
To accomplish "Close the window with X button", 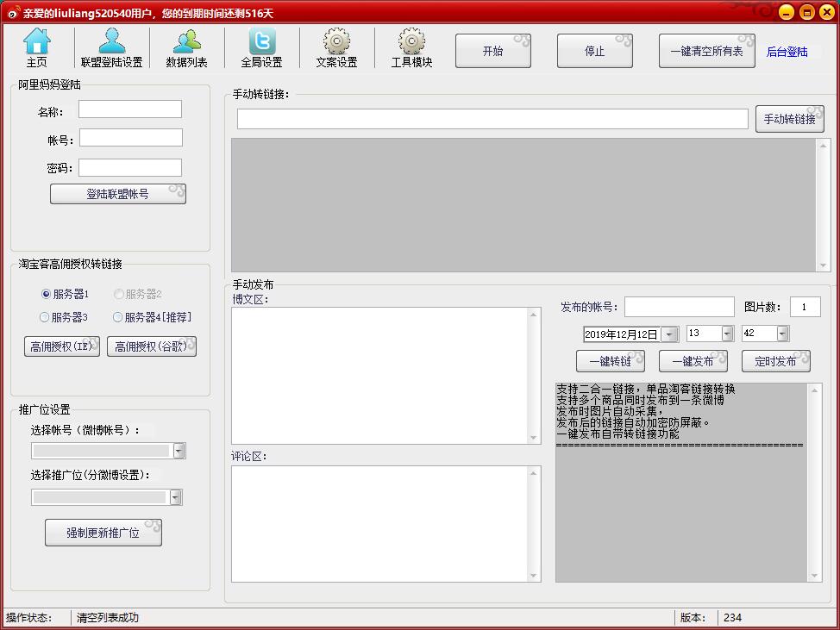I will (x=826, y=12).
